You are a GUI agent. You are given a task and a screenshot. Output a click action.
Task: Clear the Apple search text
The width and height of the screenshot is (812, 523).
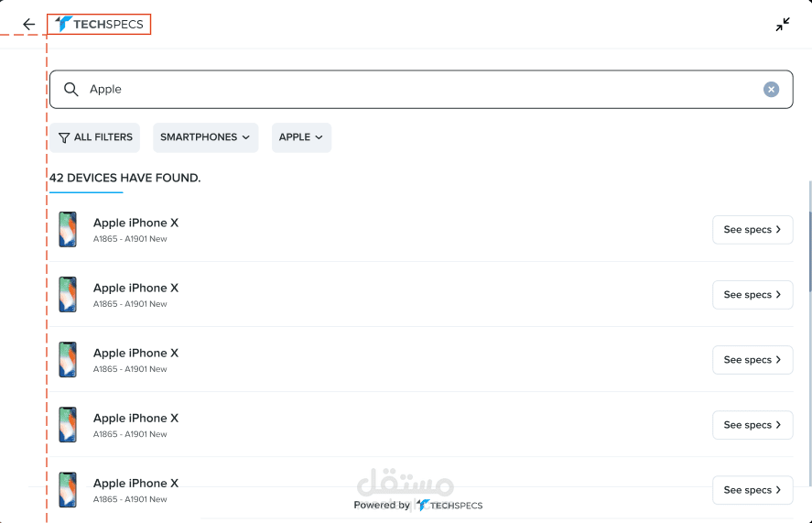tap(771, 89)
